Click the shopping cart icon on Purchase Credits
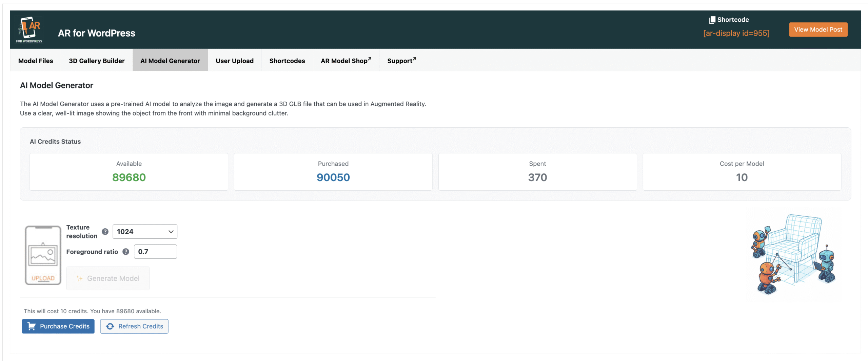Viewport: 868px width, 361px height. (32, 326)
